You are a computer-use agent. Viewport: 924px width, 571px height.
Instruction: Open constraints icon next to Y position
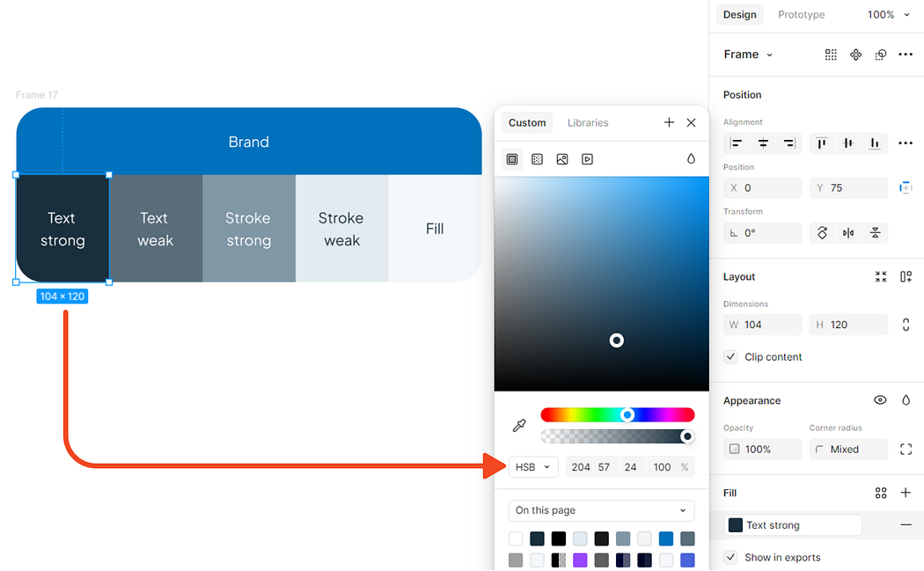point(906,188)
